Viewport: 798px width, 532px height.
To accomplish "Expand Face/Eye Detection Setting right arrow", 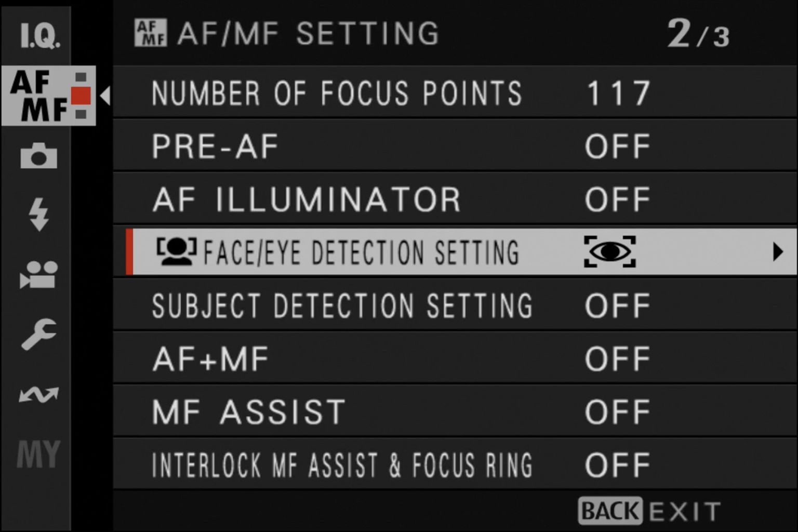I will [x=777, y=252].
